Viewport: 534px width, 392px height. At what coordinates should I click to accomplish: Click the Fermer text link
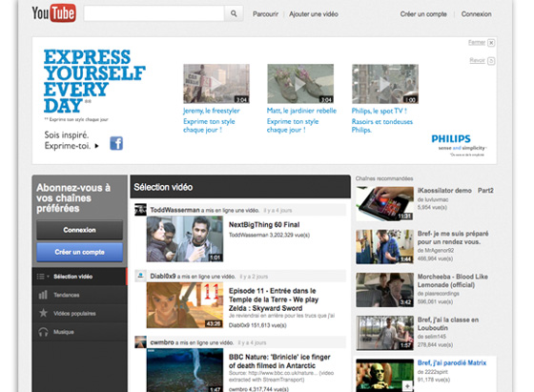click(x=477, y=42)
